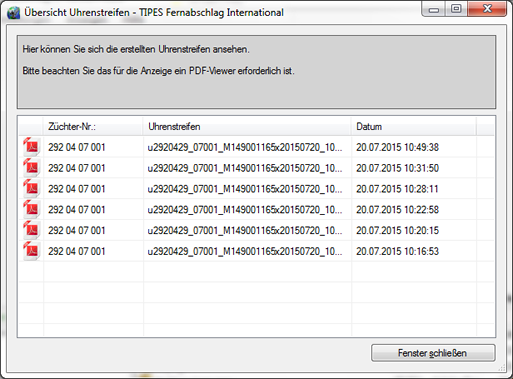Select the file name in the 10:31:50 row
The image size is (513, 379).
[x=245, y=168]
